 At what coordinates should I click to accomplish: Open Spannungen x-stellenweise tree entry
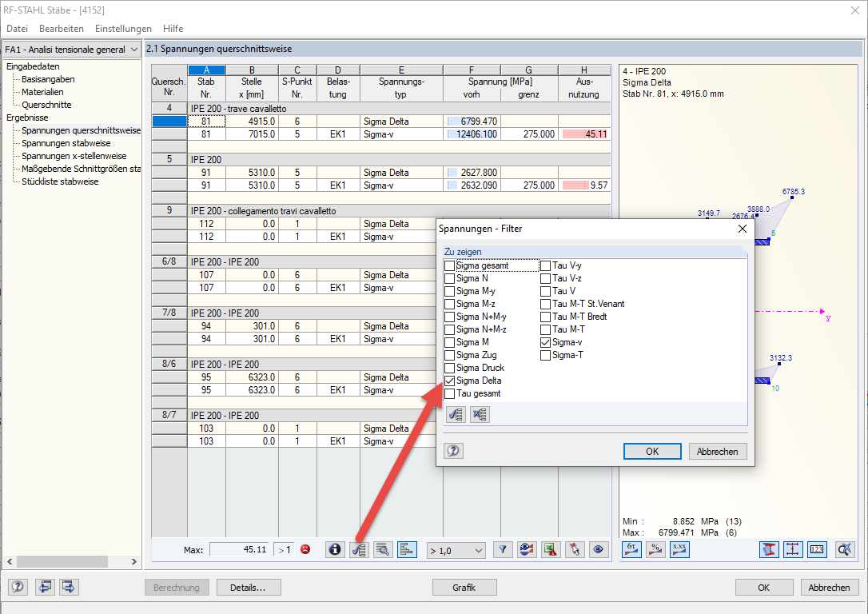[74, 156]
